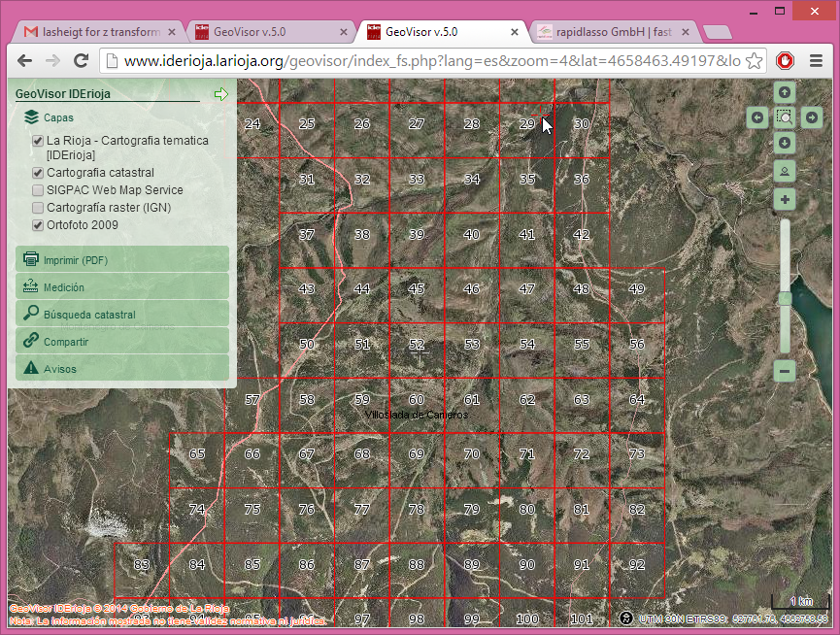This screenshot has height=635, width=840.
Task: Pan the map east with right arrow
Action: coord(811,117)
